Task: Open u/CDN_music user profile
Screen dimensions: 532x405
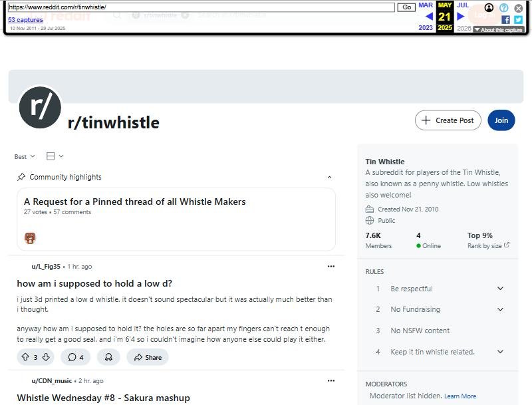Action: (x=52, y=380)
